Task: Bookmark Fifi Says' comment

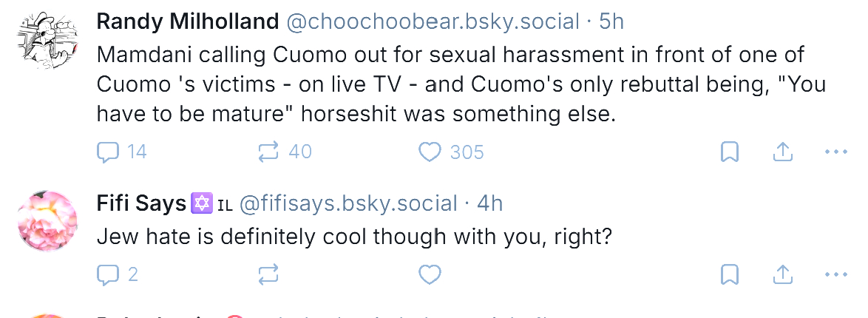Action: pos(729,275)
